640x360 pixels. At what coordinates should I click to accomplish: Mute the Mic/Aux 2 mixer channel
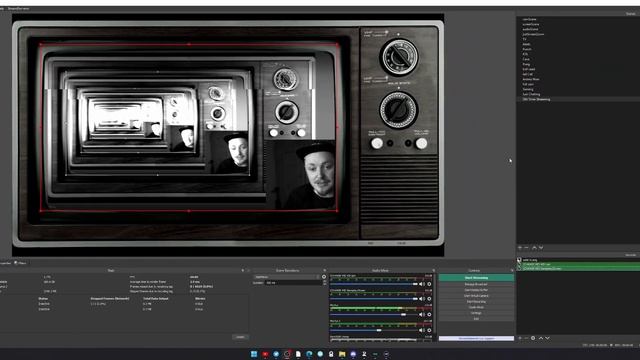[x=422, y=330]
